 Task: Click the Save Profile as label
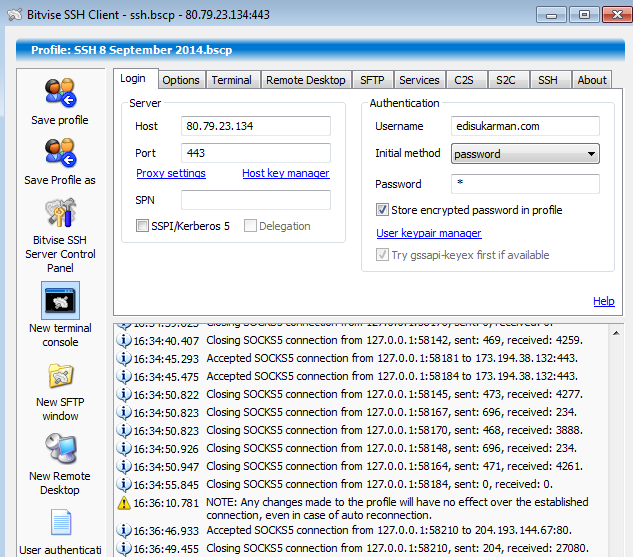(x=60, y=180)
